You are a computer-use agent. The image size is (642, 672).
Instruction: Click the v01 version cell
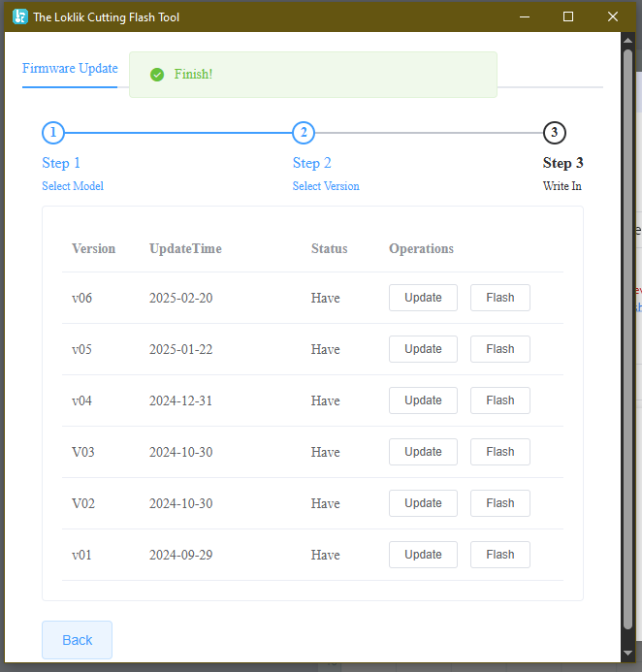81,555
